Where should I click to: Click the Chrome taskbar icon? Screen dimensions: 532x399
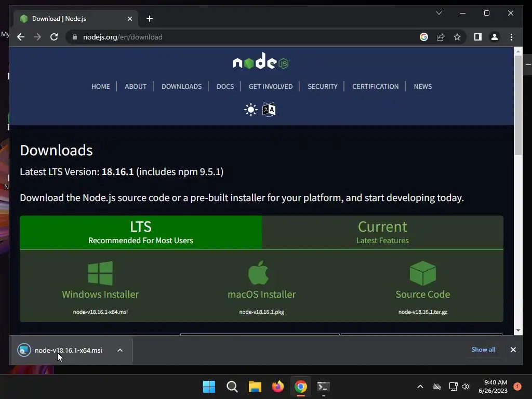tap(301, 387)
